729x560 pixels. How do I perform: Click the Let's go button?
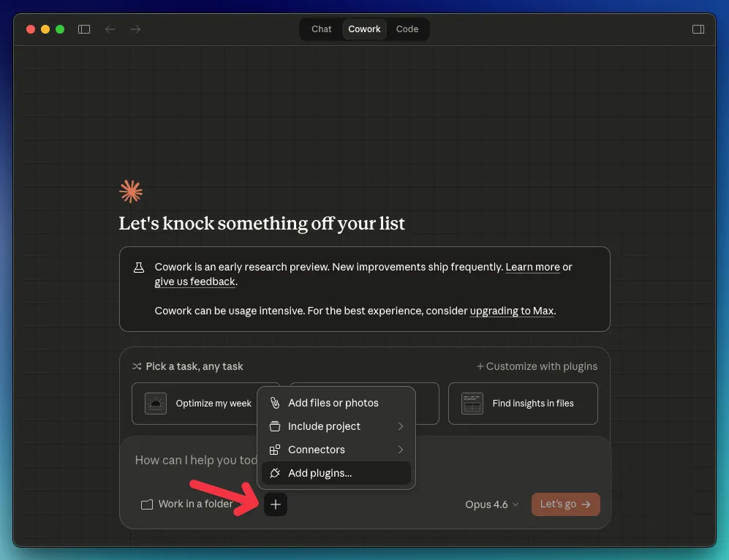pos(565,504)
